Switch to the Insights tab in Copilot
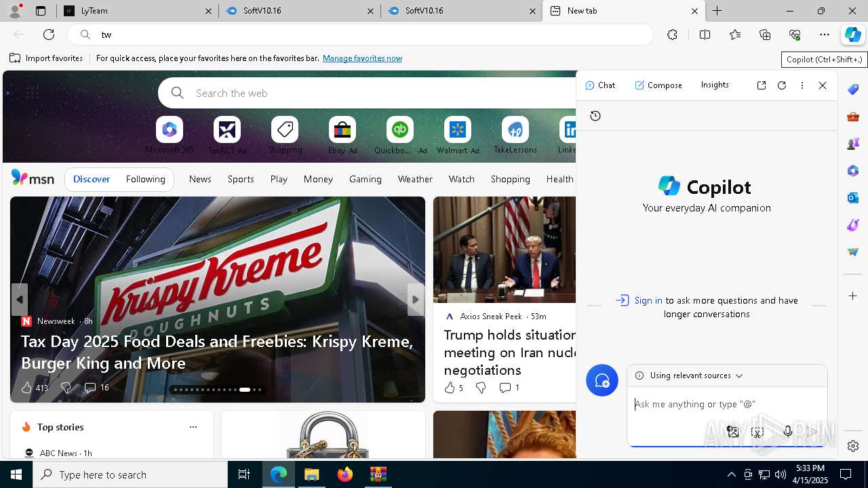This screenshot has height=488, width=868. (715, 85)
